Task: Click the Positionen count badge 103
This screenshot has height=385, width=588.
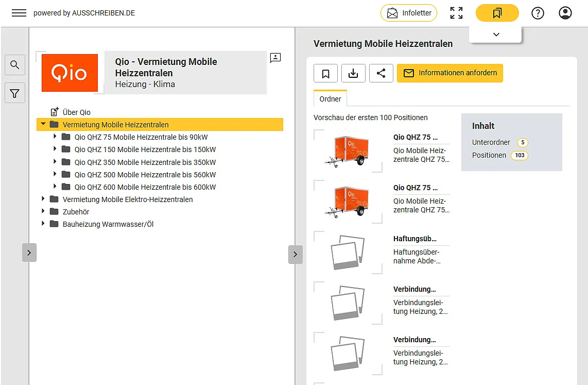Action: point(520,155)
